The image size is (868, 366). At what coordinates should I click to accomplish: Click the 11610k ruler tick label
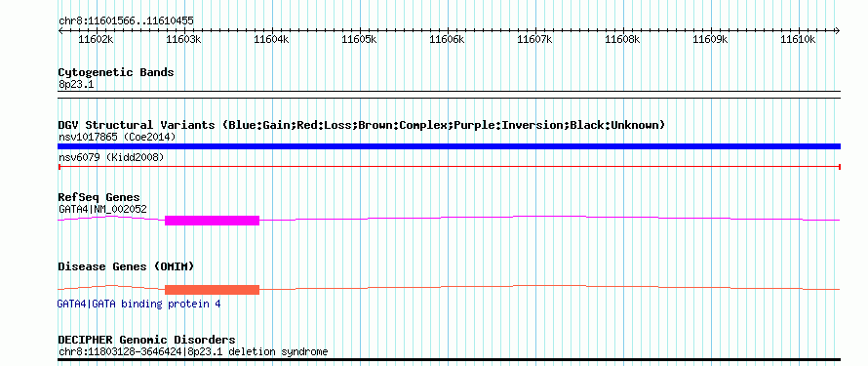[798, 39]
